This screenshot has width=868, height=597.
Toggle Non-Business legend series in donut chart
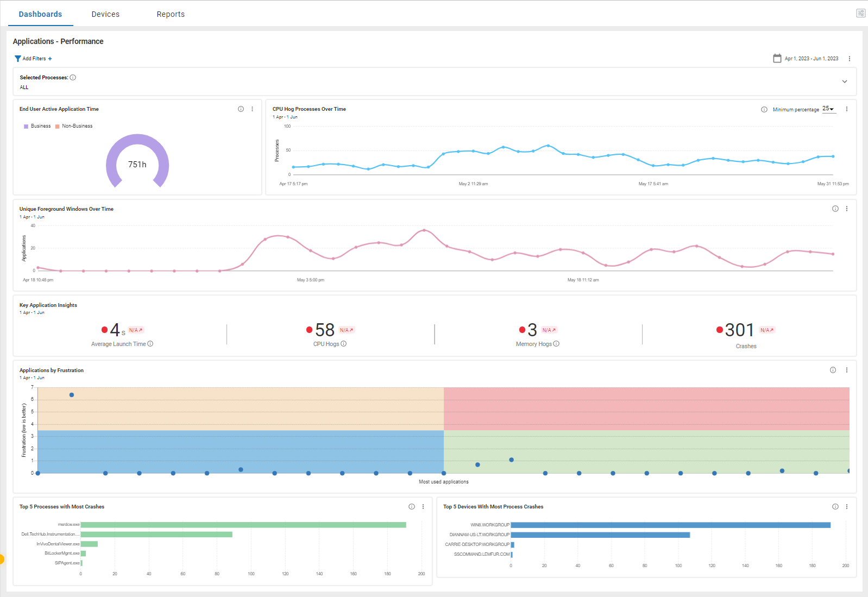[x=74, y=126]
